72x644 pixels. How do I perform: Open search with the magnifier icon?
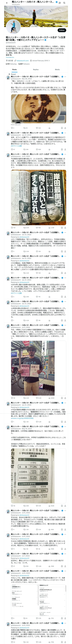coord(64,3)
